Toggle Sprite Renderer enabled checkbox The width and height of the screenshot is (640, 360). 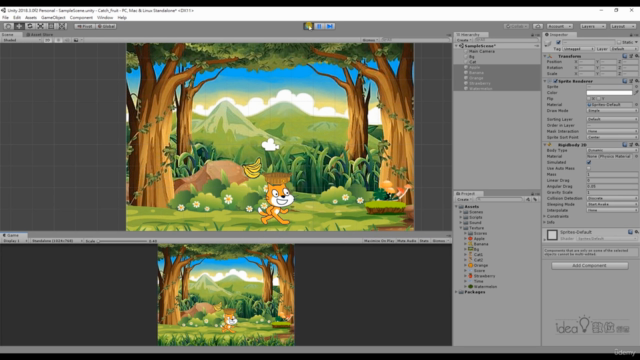pos(555,81)
